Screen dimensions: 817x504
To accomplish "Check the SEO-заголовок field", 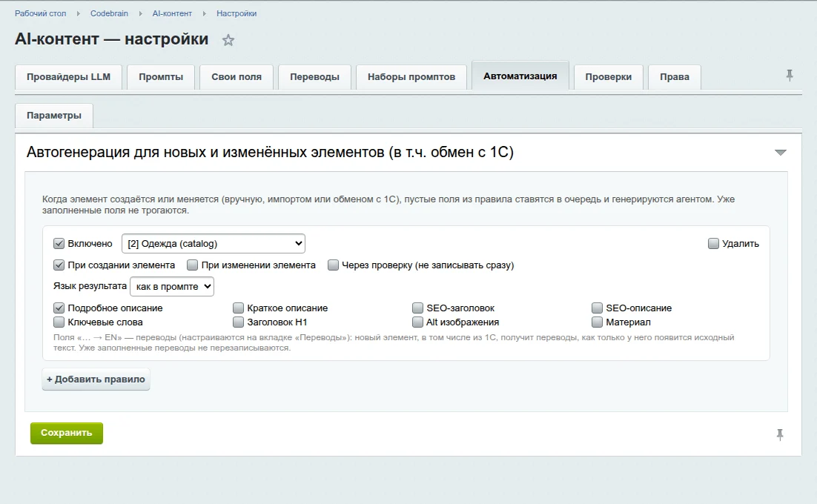I will (x=417, y=308).
